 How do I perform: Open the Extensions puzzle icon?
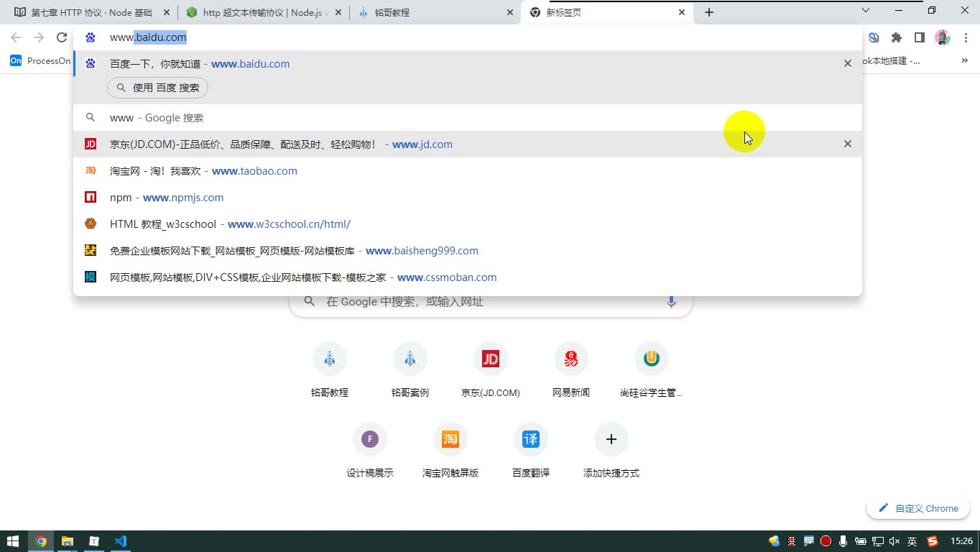[897, 37]
